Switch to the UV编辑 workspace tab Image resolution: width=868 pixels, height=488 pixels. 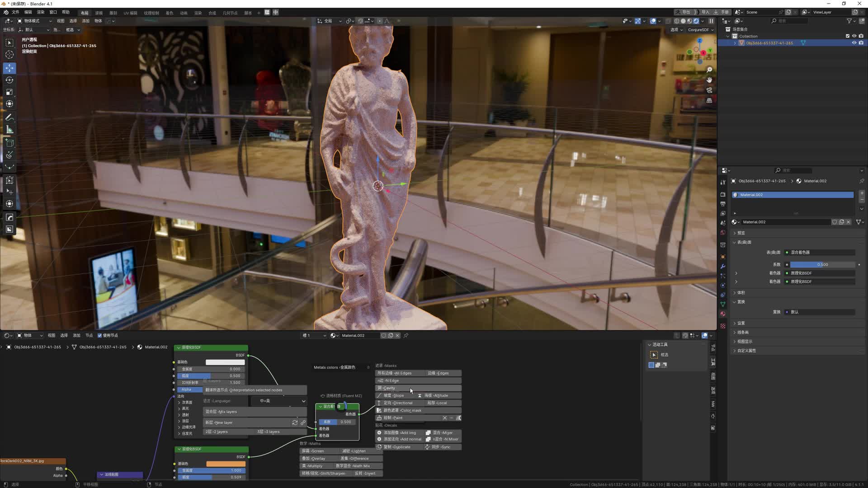[130, 13]
